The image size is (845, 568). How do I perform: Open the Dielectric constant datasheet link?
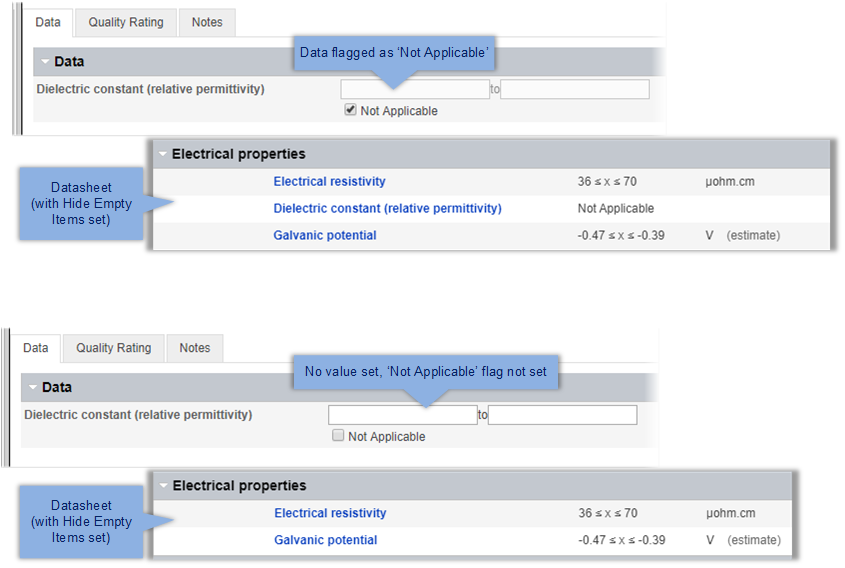pyautogui.click(x=387, y=208)
